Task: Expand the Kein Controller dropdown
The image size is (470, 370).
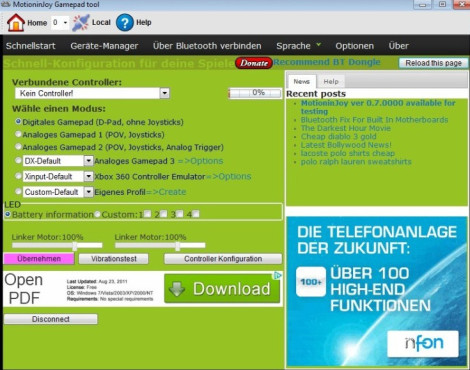Action: tap(165, 93)
